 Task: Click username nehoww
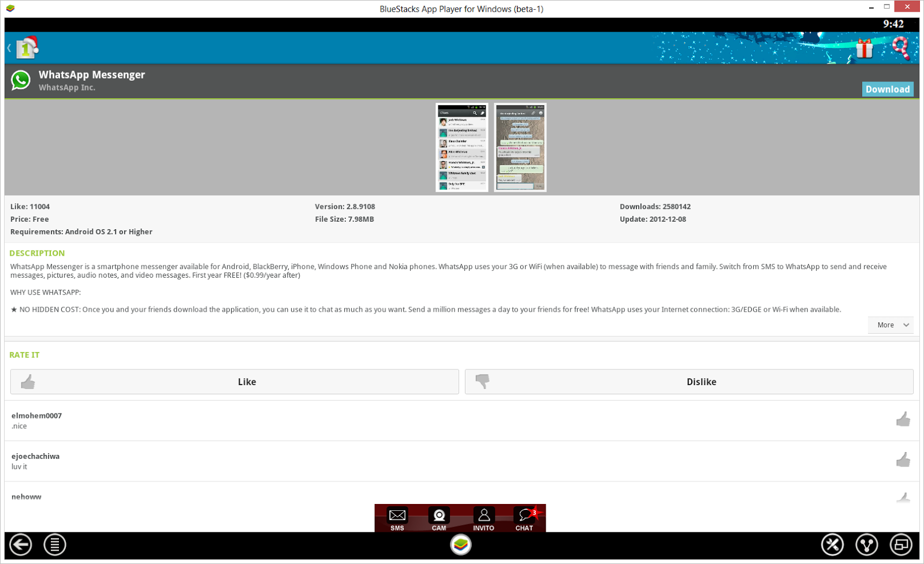coord(27,496)
